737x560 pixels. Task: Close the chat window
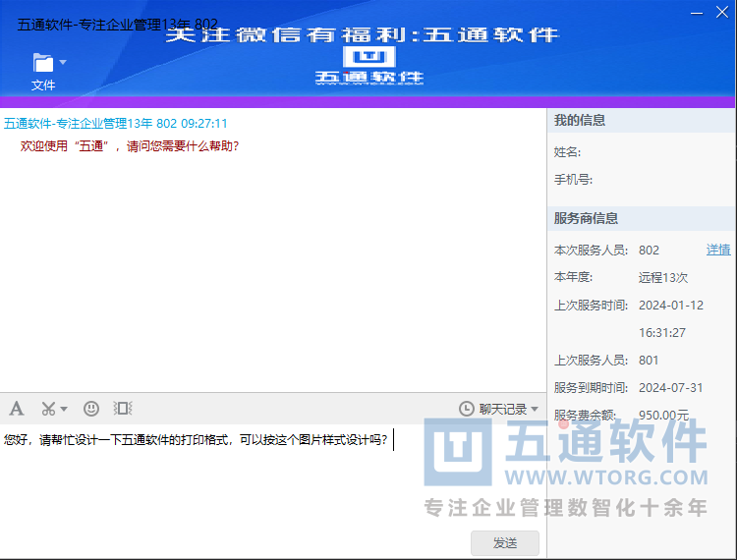pyautogui.click(x=722, y=12)
